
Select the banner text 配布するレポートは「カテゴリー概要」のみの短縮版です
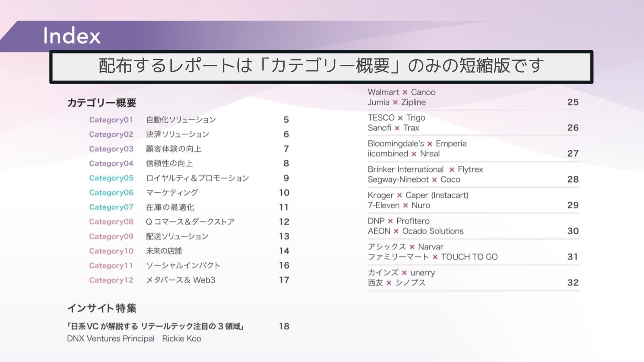click(x=321, y=66)
